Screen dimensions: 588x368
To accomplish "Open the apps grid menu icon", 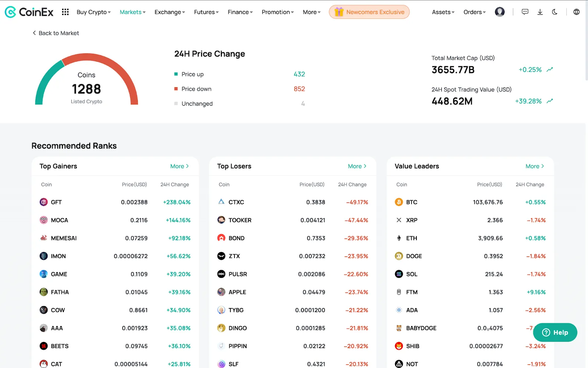I will 65,12.
